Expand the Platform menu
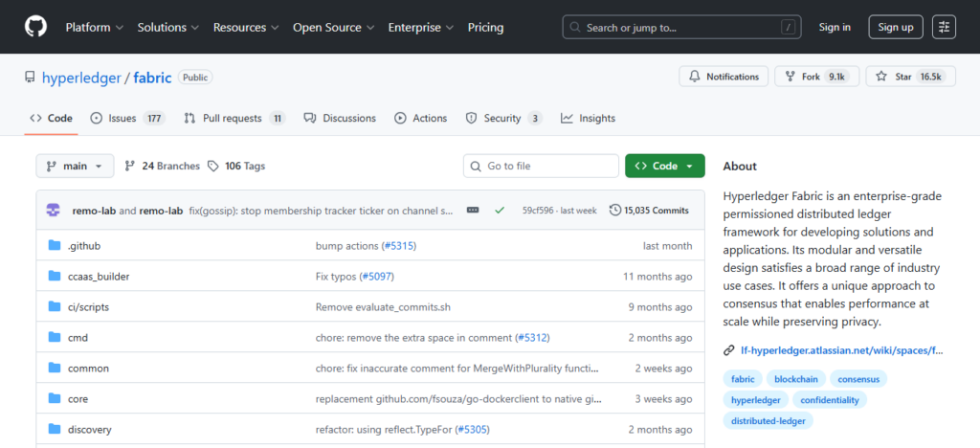The image size is (980, 448). point(94,27)
